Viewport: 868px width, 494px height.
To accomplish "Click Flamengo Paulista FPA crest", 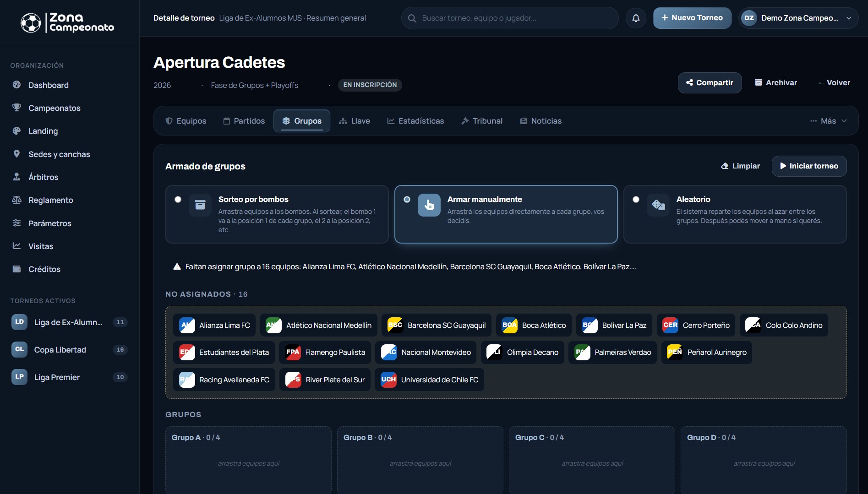I will click(x=293, y=352).
